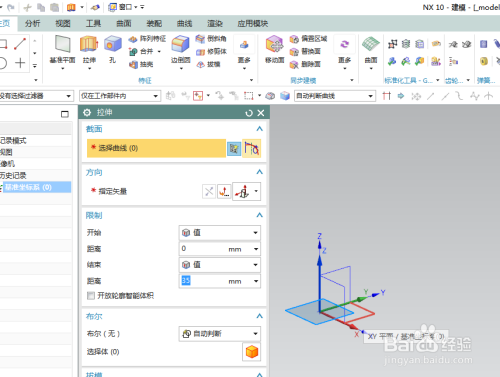Expand the 特征 group options arrow

pos(251,80)
